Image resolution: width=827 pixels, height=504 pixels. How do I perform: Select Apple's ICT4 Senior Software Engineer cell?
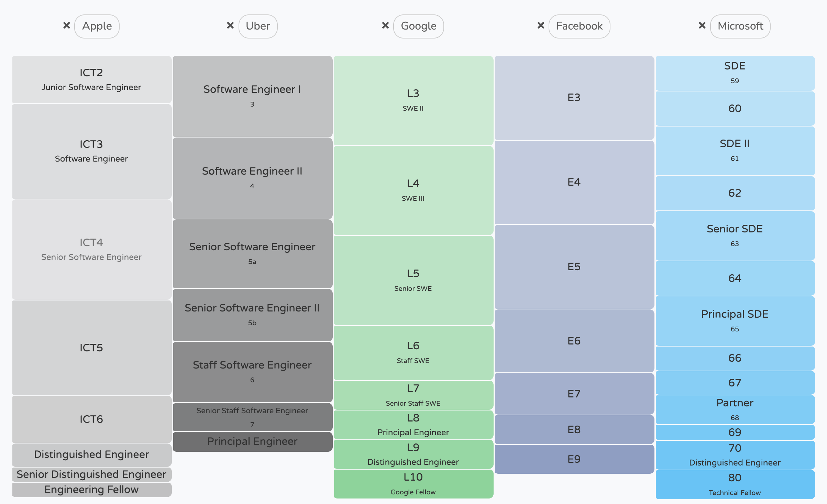(x=91, y=249)
